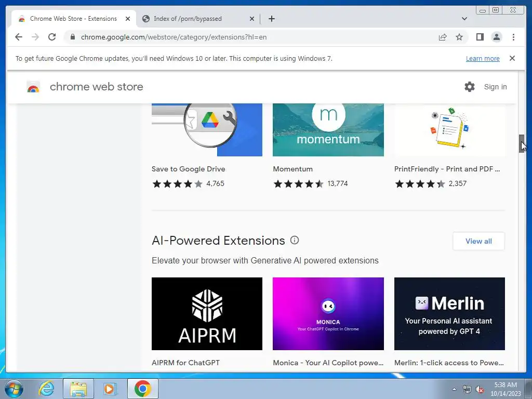Click Save to Google Drive star rating
Image resolution: width=532 pixels, height=399 pixels.
177,184
